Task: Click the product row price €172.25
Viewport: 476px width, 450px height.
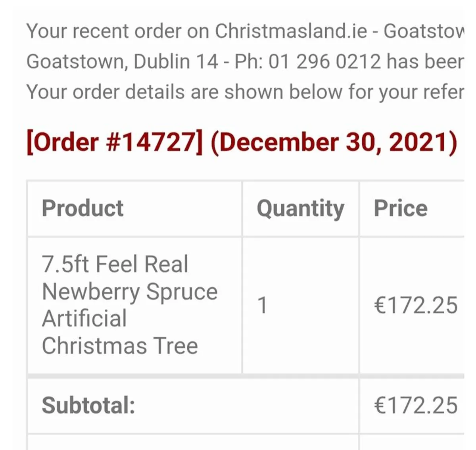Action: [416, 306]
